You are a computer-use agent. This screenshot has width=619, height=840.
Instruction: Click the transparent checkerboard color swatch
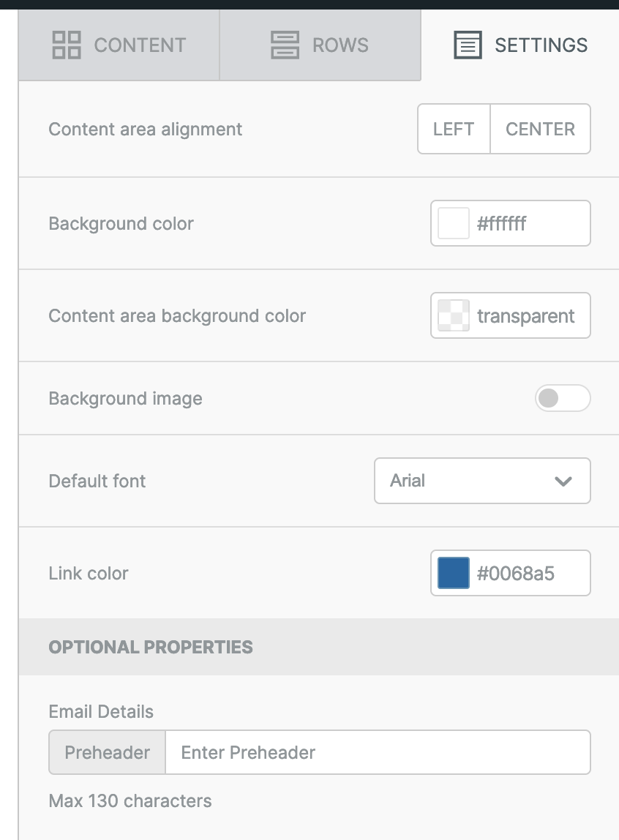point(454,315)
